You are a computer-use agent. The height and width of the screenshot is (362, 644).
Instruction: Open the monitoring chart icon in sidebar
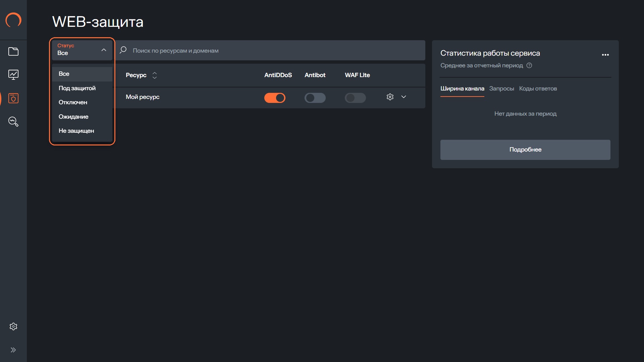coord(13,74)
